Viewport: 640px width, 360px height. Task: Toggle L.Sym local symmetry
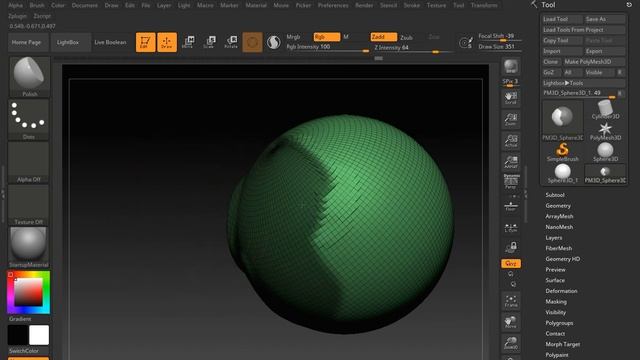tap(511, 228)
